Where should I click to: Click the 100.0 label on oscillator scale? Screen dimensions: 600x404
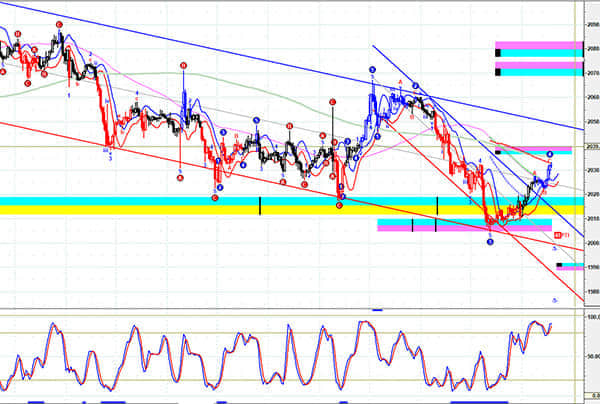pyautogui.click(x=591, y=317)
